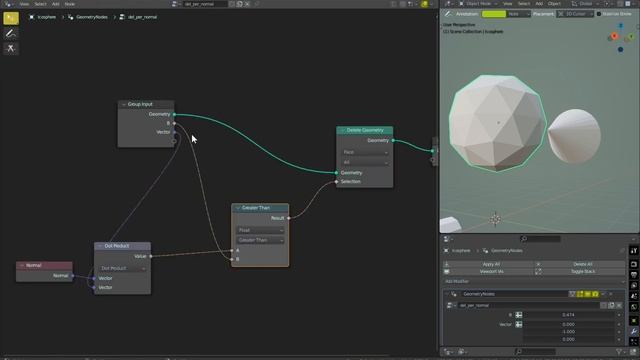Open Dot Product operation dropdown

122,269
